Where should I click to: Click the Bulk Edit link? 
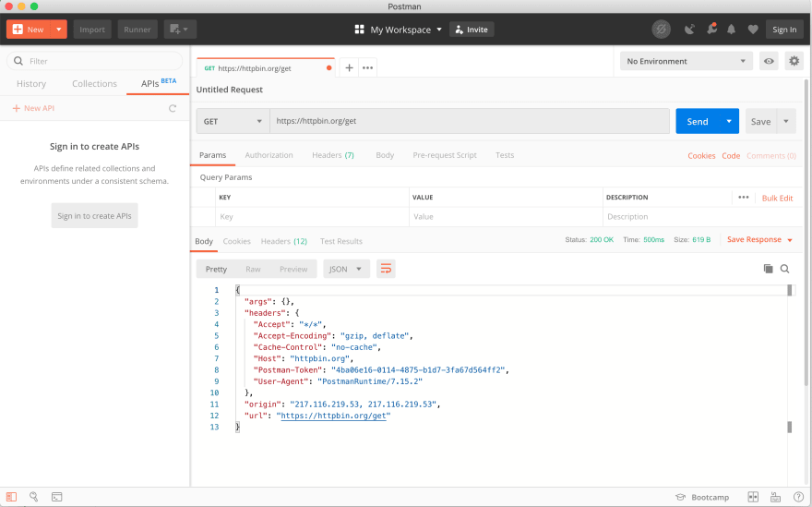(x=777, y=198)
